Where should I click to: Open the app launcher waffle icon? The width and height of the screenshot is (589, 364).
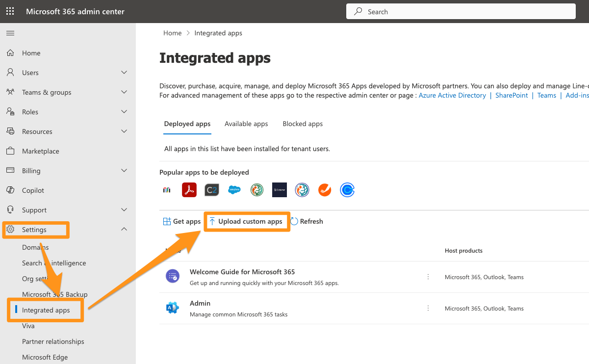(x=10, y=11)
